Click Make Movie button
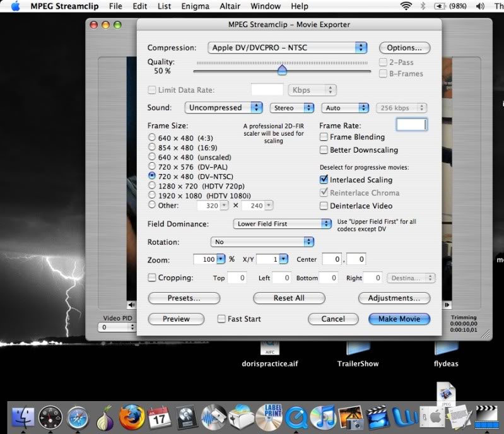504x434 pixels. tap(399, 319)
